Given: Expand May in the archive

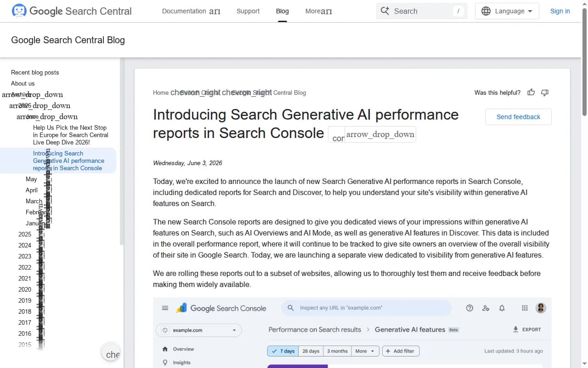Looking at the screenshot, I should pyautogui.click(x=31, y=179).
